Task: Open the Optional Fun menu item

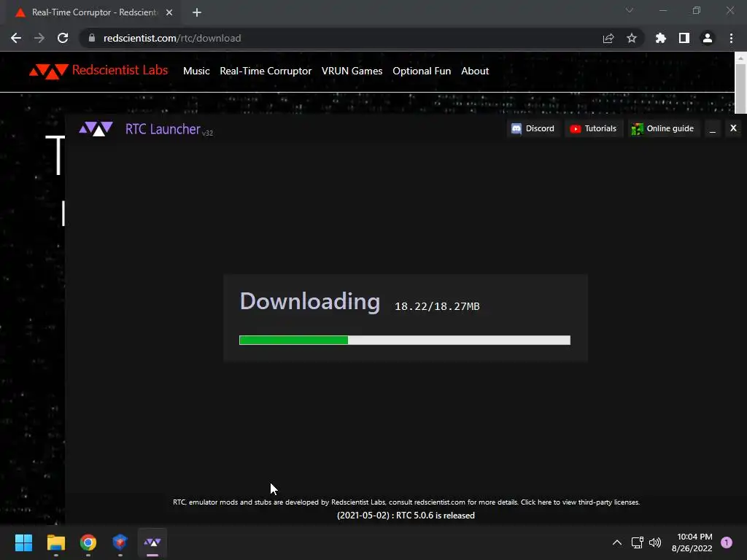Action: [422, 71]
